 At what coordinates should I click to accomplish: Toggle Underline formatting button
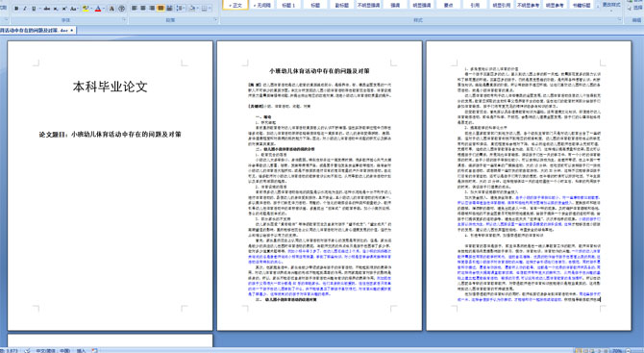34,9
